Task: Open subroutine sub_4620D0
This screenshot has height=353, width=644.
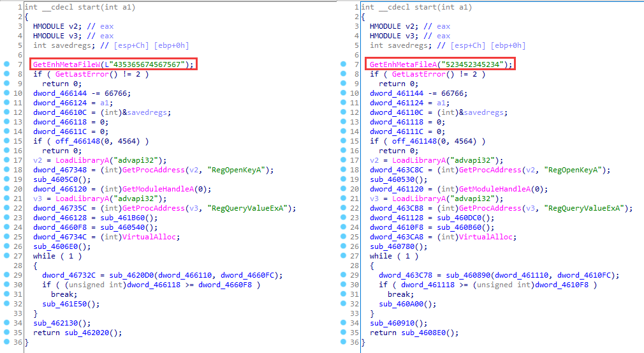Action: (131, 275)
